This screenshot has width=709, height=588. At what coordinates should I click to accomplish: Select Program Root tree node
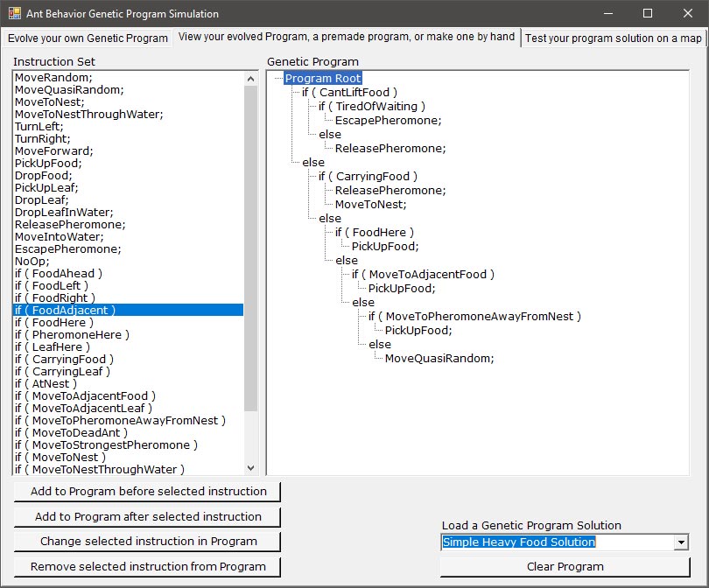323,78
